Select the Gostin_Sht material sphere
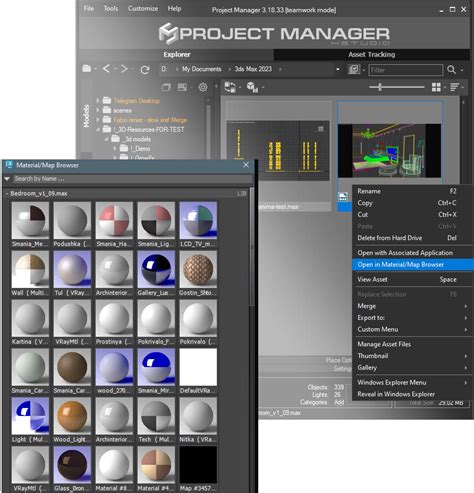474x493 pixels. click(198, 269)
